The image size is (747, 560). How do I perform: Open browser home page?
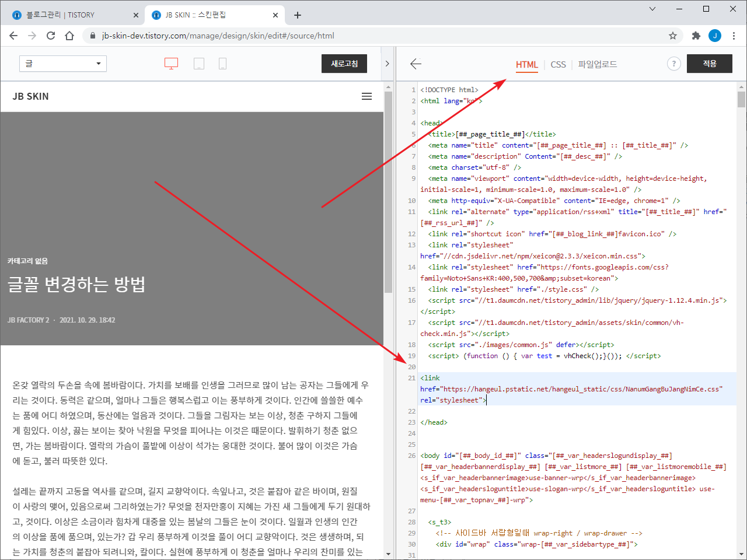(69, 36)
